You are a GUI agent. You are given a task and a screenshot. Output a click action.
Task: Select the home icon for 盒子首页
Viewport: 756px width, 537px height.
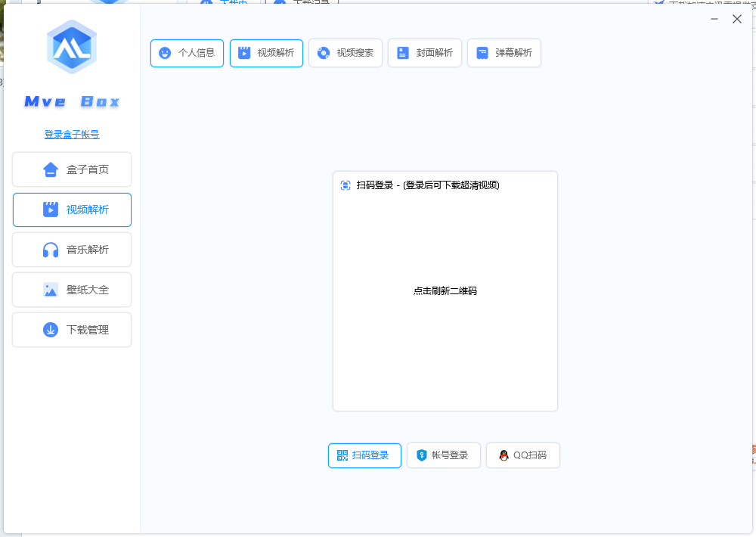(x=49, y=169)
